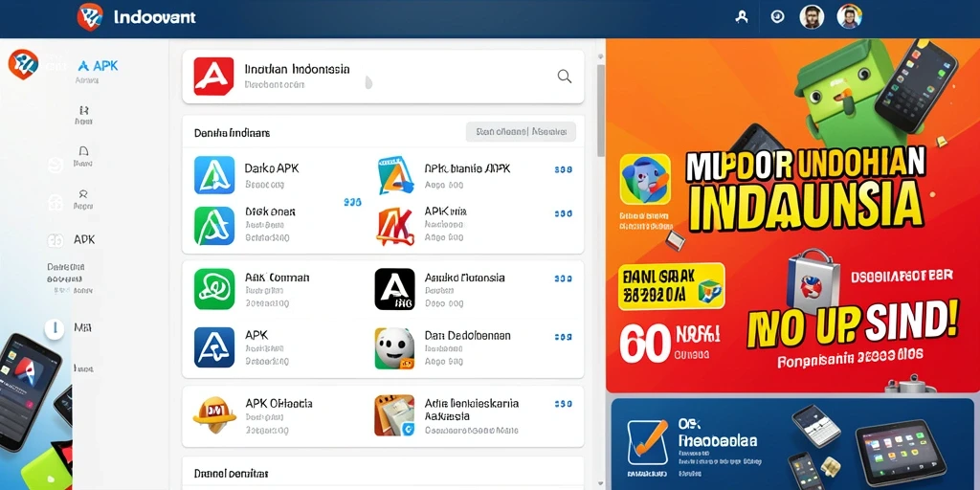Click the shopping bag icon in banner
This screenshot has height=490, width=980.
pos(813,280)
